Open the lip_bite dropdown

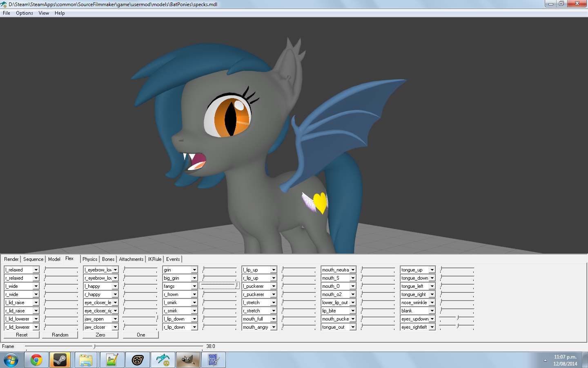point(353,311)
